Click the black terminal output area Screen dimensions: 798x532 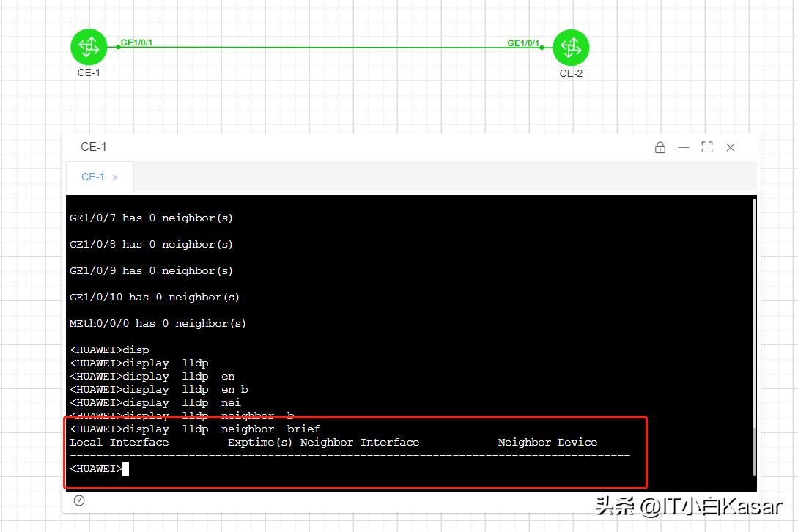click(366, 293)
